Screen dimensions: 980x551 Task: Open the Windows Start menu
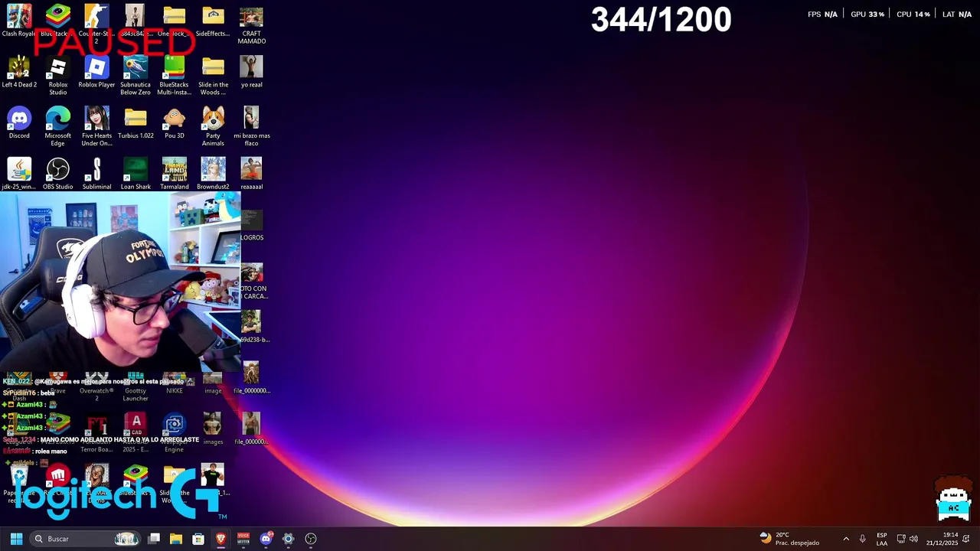[x=16, y=539]
